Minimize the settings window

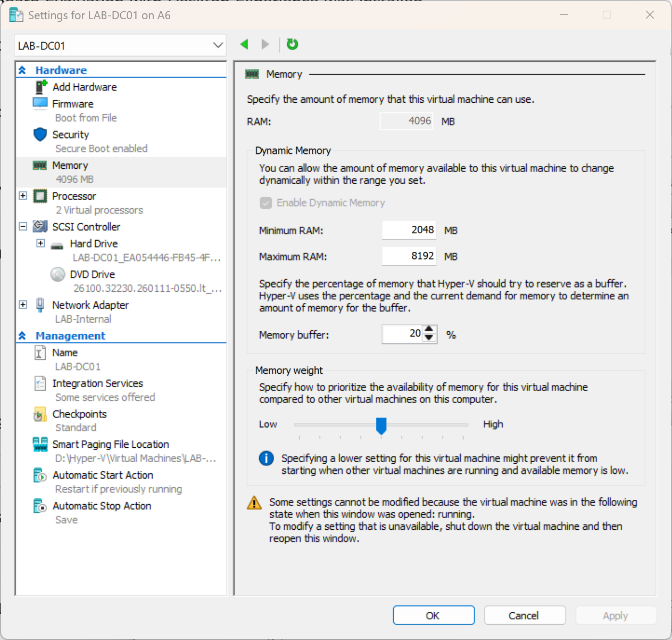click(564, 15)
